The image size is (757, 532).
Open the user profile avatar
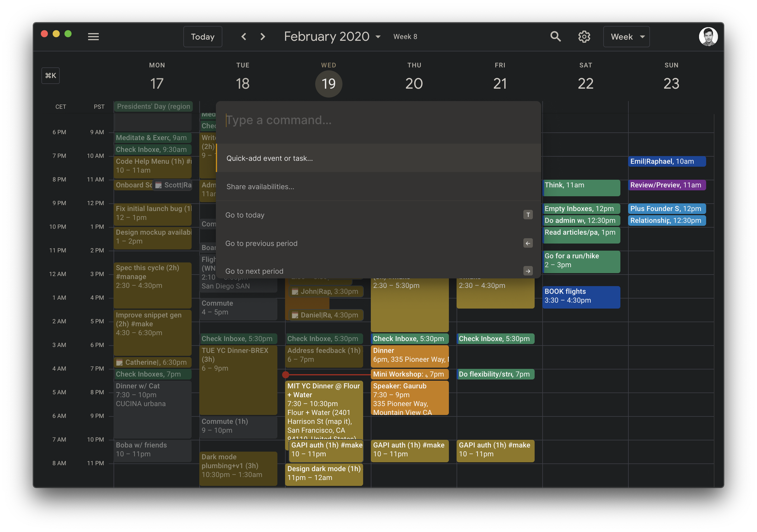coord(708,37)
